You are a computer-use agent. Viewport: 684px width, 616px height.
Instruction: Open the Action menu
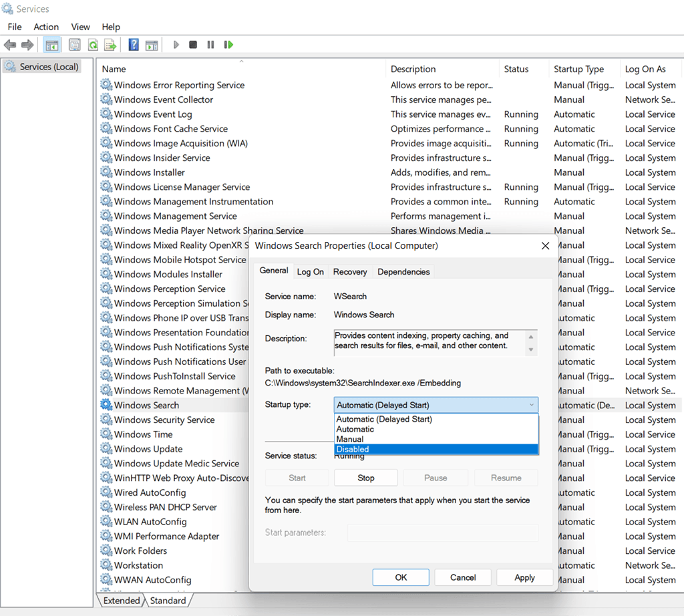tap(46, 27)
